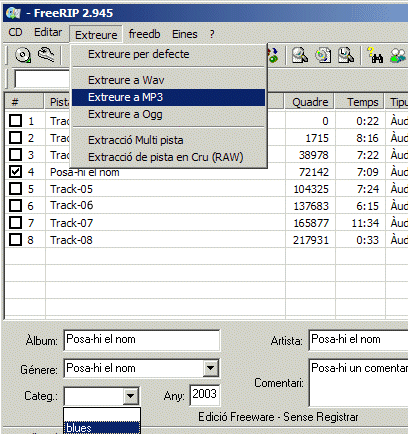This screenshot has height=434, width=408.
Task: Click the Temps value 7:09
Action: [x=367, y=172]
